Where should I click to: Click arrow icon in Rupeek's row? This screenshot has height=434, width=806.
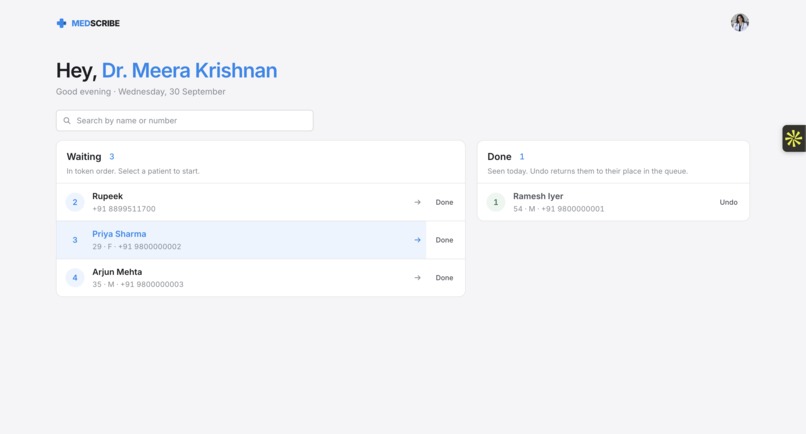[417, 202]
